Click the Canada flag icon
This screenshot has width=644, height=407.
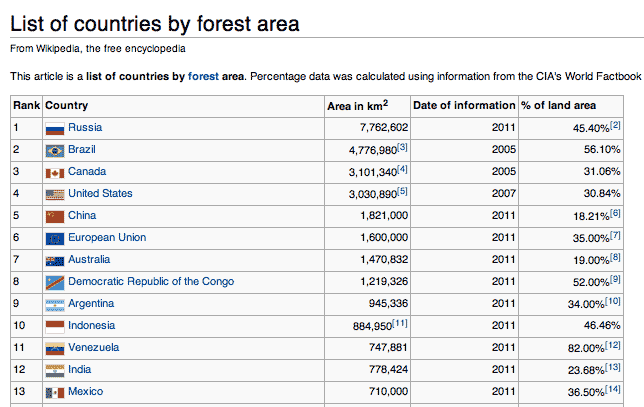54,172
